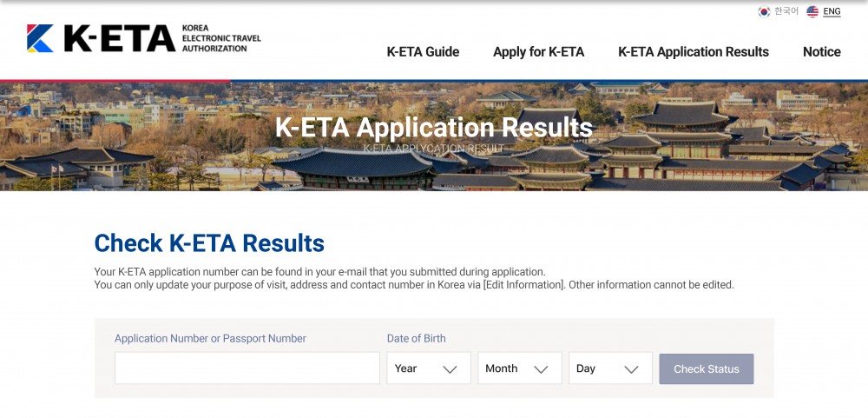The width and height of the screenshot is (868, 418).
Task: Open the Notice menu item
Action: click(x=821, y=52)
